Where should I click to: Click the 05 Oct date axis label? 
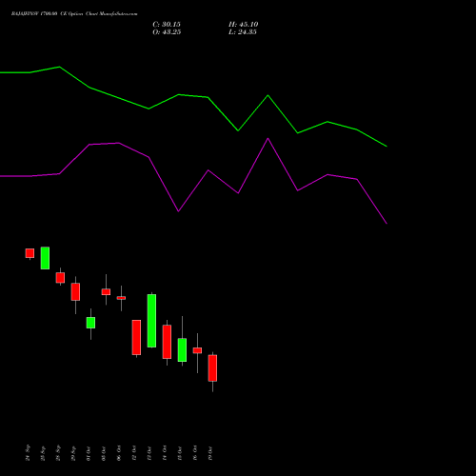(104, 453)
